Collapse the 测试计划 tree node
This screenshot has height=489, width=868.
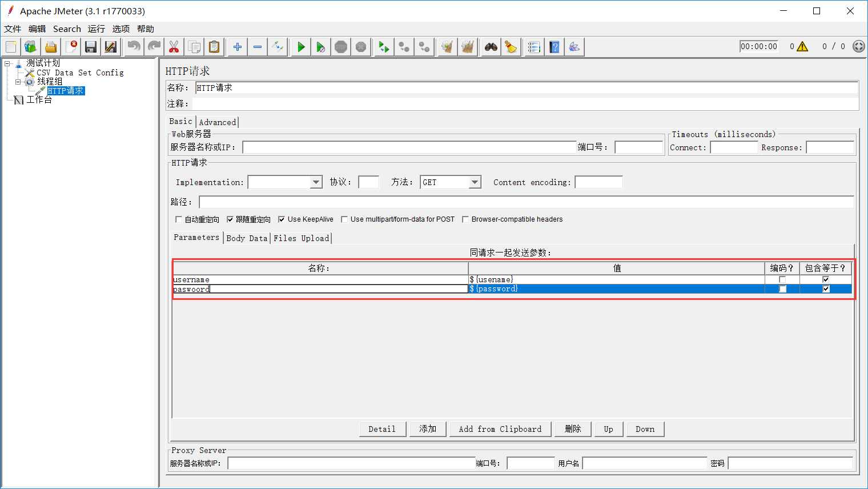pyautogui.click(x=7, y=63)
